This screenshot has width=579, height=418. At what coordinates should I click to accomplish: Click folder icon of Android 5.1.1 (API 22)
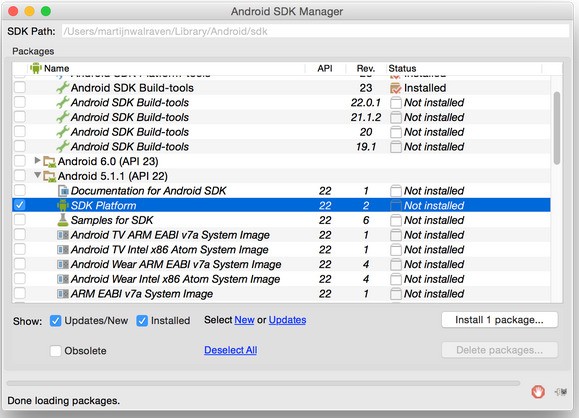pyautogui.click(x=49, y=177)
